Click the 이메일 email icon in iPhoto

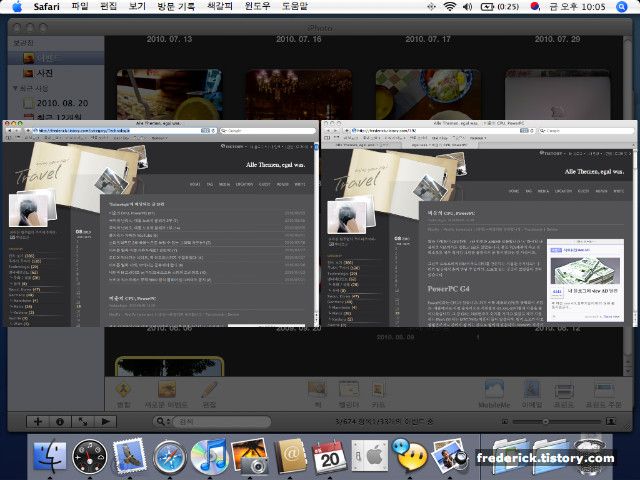click(532, 390)
